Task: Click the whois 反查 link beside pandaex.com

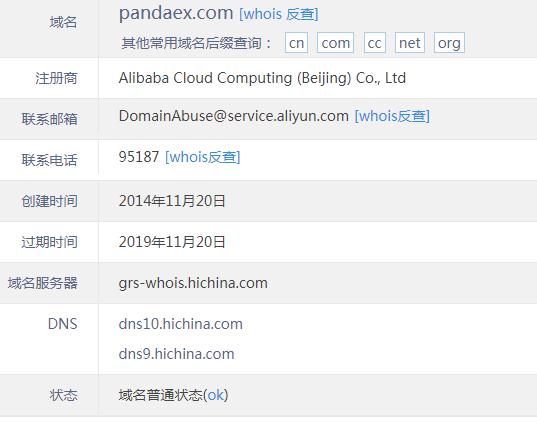Action: [x=279, y=14]
